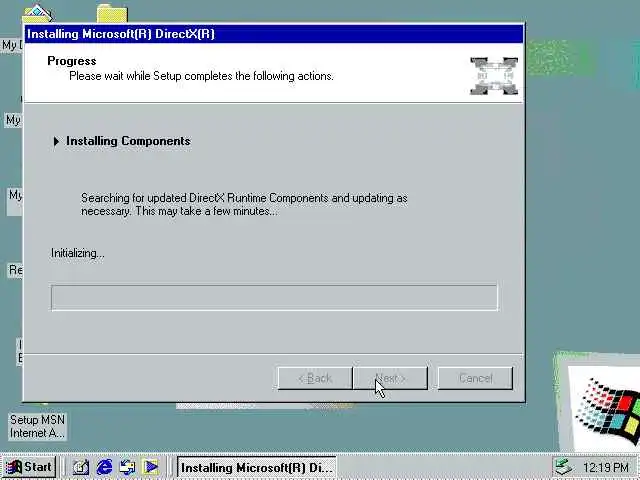
Task: Click the Cancel button in DirectX setup
Action: click(x=475, y=378)
